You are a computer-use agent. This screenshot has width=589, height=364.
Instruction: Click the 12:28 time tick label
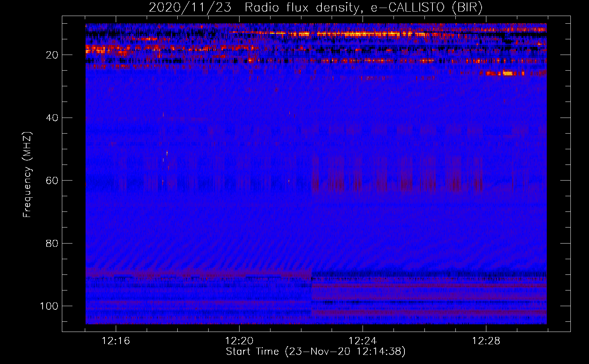coord(486,341)
